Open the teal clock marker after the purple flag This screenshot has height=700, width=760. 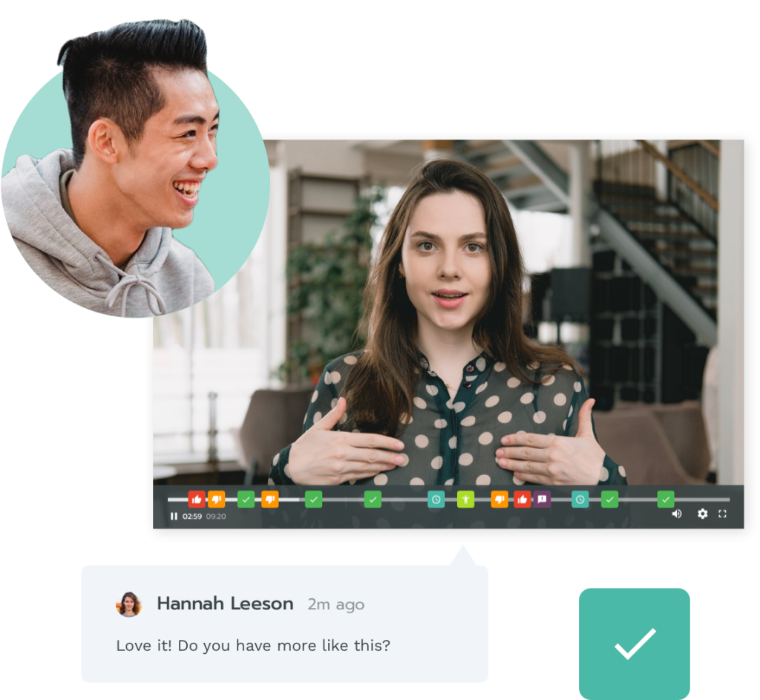pyautogui.click(x=580, y=500)
